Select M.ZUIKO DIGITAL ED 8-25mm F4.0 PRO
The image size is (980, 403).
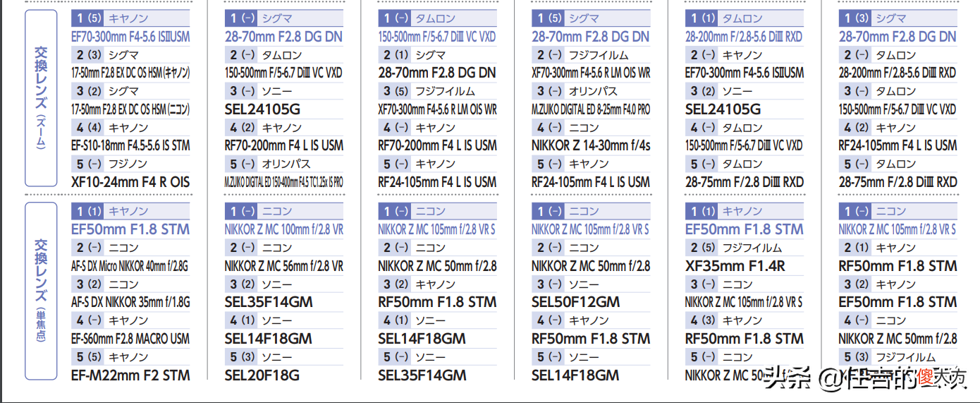591,109
